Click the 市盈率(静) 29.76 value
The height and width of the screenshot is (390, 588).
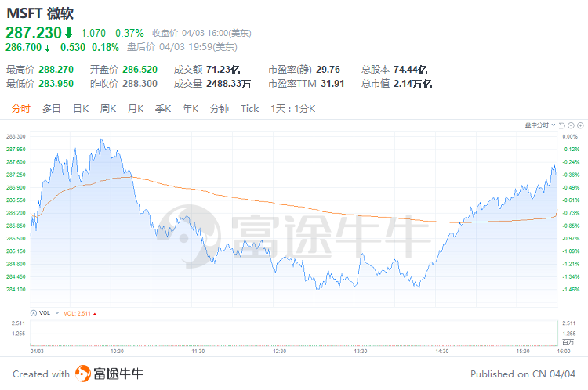[328, 70]
